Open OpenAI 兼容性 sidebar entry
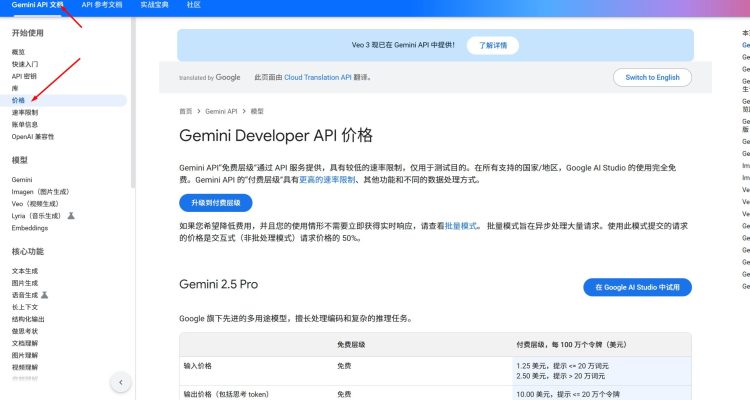Image resolution: width=750 pixels, height=400 pixels. (x=33, y=137)
